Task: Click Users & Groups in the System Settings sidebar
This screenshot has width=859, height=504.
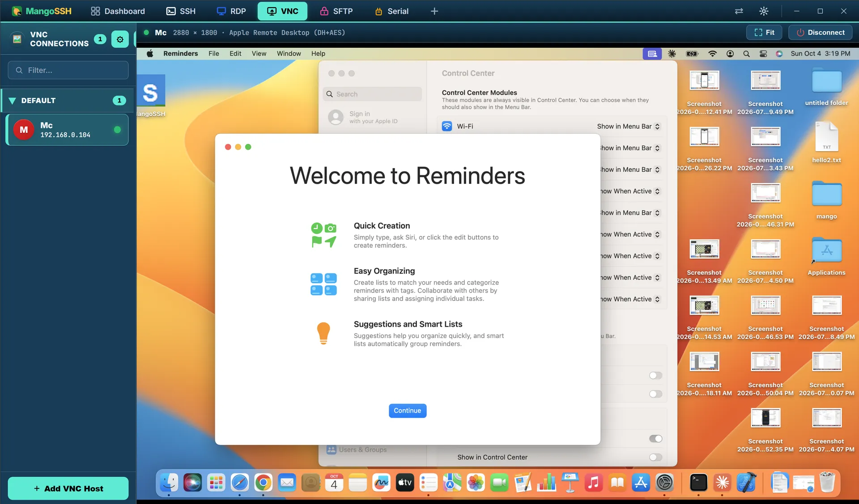Action: tap(357, 450)
